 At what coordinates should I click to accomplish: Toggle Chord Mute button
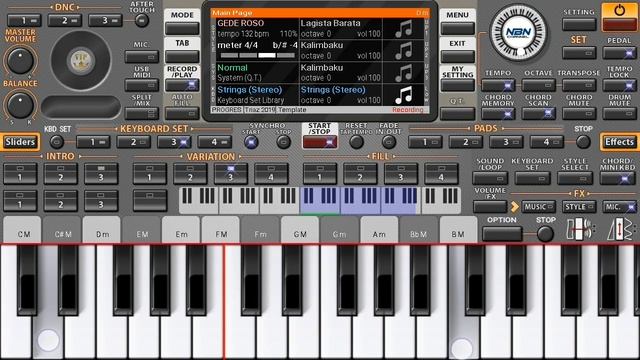(x=579, y=113)
